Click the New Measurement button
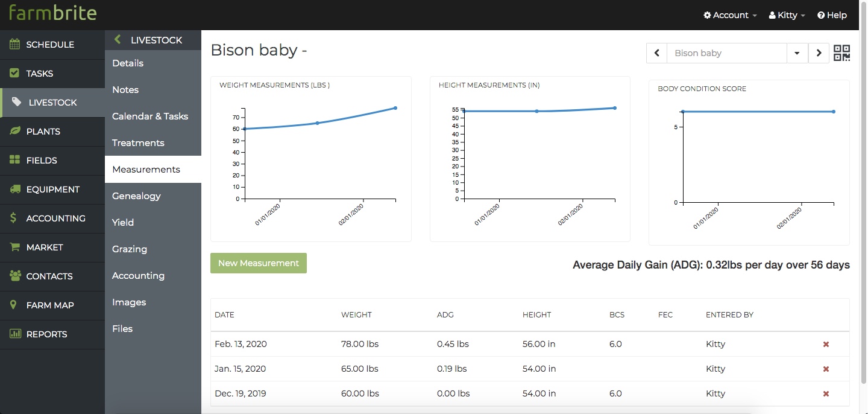 259,263
